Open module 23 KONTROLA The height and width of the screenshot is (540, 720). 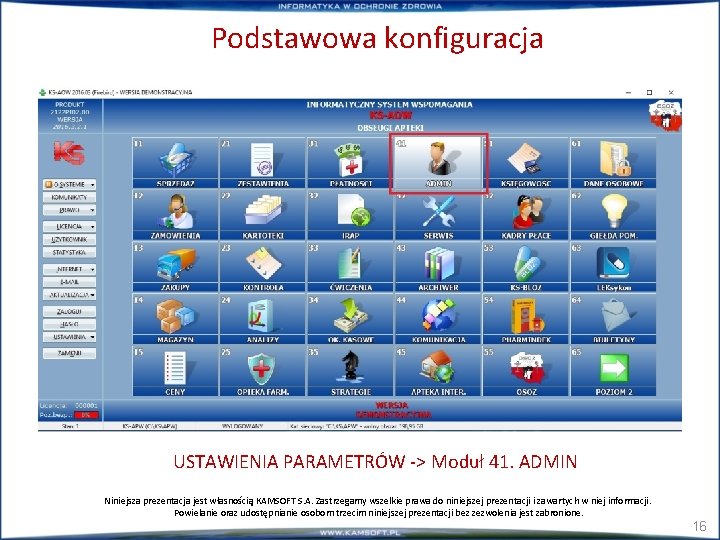click(x=263, y=267)
